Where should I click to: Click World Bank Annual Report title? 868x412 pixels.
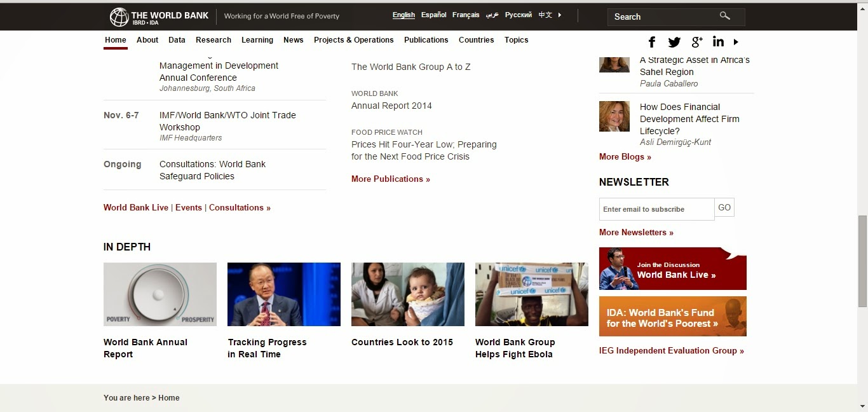tap(146, 348)
